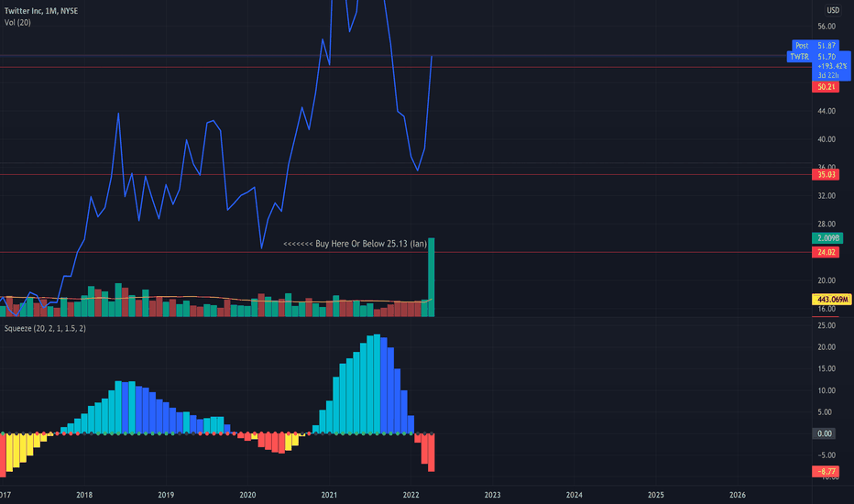Image resolution: width=854 pixels, height=504 pixels.
Task: Select the Buy Here Or Below 25.13 annotation
Action: pos(356,244)
